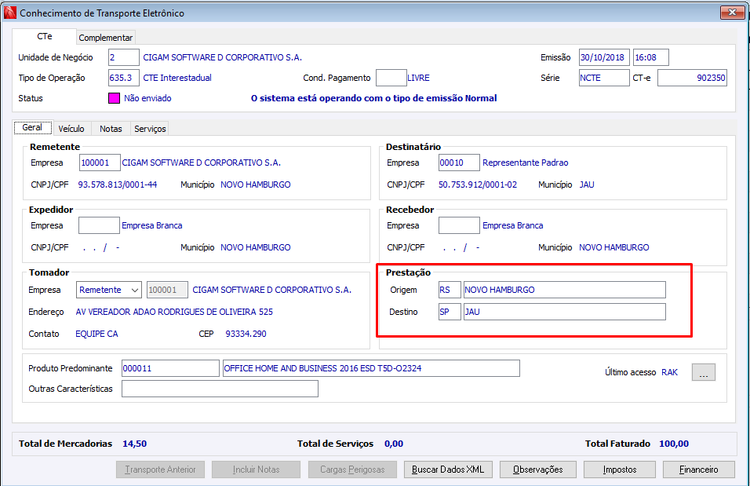Click the Expedidor Empresa Branca text
Screen dimensions: 750x486
(152, 225)
